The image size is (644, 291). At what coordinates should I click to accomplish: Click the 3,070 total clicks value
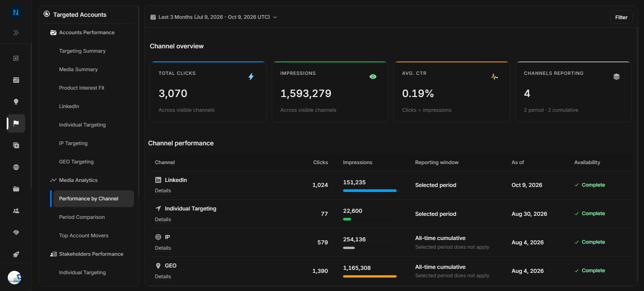[x=173, y=93]
